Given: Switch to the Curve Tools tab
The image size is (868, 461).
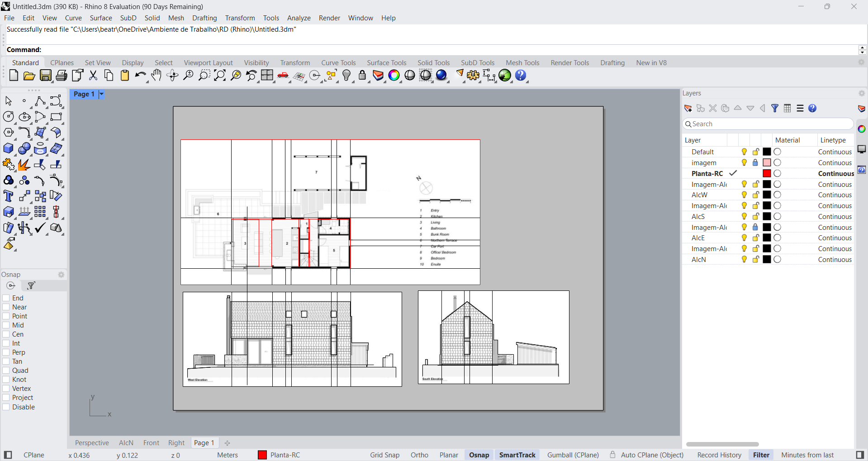Looking at the screenshot, I should click(338, 63).
